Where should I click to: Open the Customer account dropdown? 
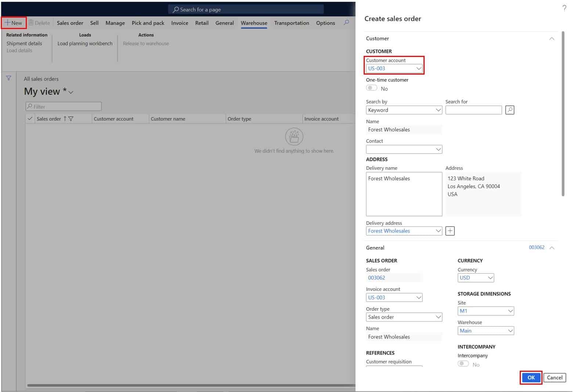point(419,68)
